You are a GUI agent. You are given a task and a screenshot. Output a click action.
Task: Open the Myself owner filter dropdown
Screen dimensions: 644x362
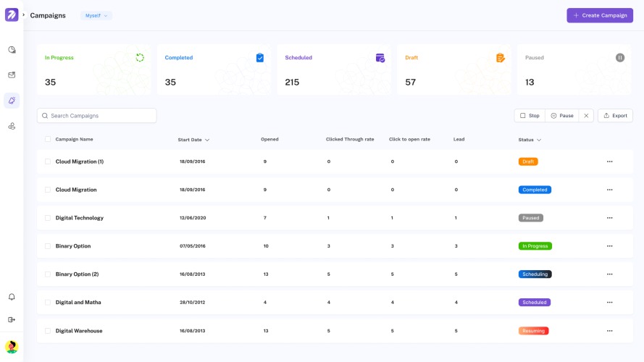pos(96,16)
